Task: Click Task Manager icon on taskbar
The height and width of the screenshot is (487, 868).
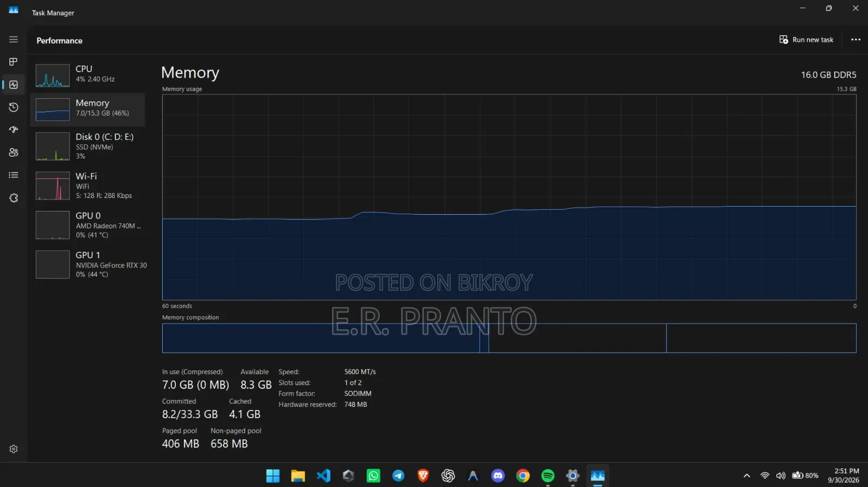Action: pos(598,476)
